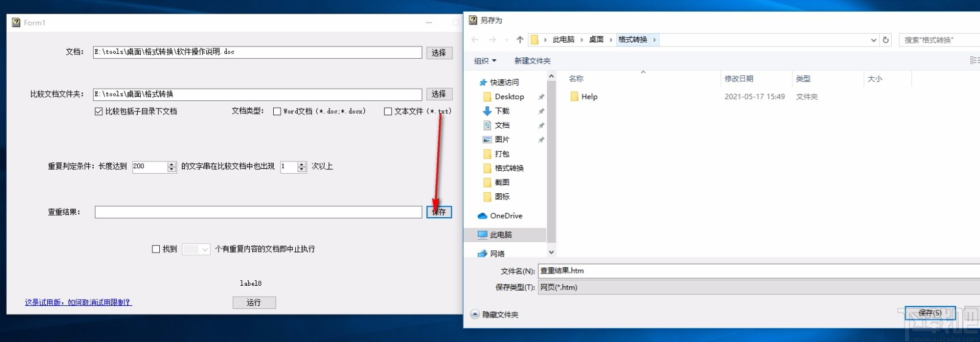Click chevron after 桌面 breadcrumb
980x342 pixels.
tap(611, 40)
